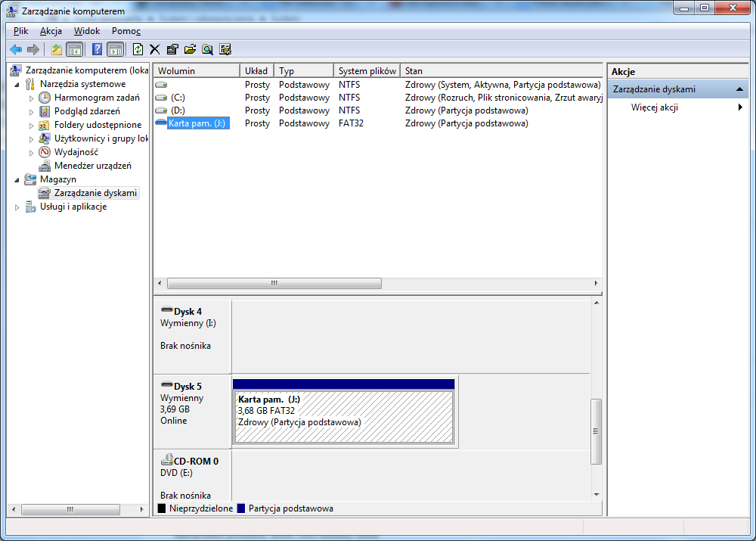The height and width of the screenshot is (541, 756).
Task: Click the black Nieprzydzielone legend swatch
Action: tap(162, 508)
